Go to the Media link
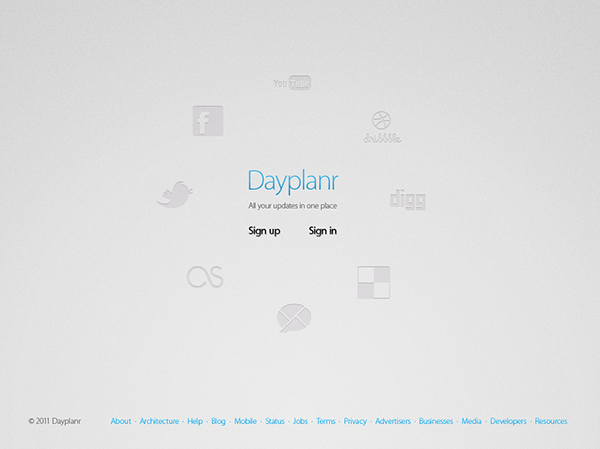 click(x=471, y=421)
